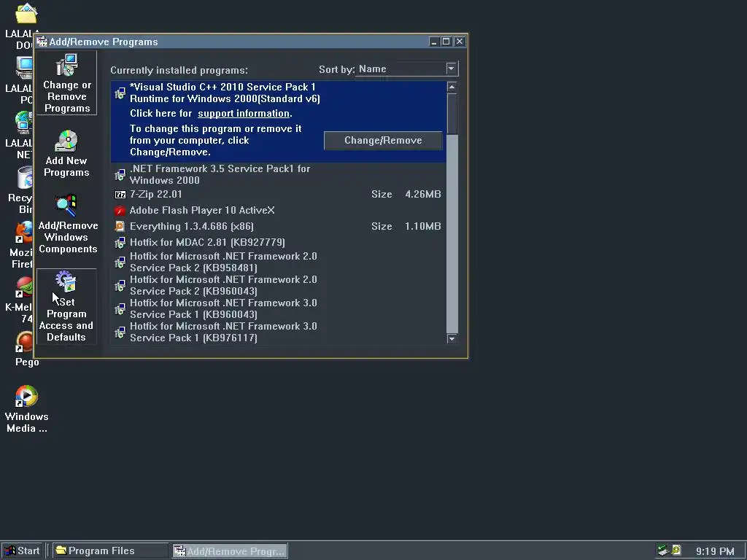Click the 4.26MB size value
Image resolution: width=747 pixels, height=560 pixels.
422,194
